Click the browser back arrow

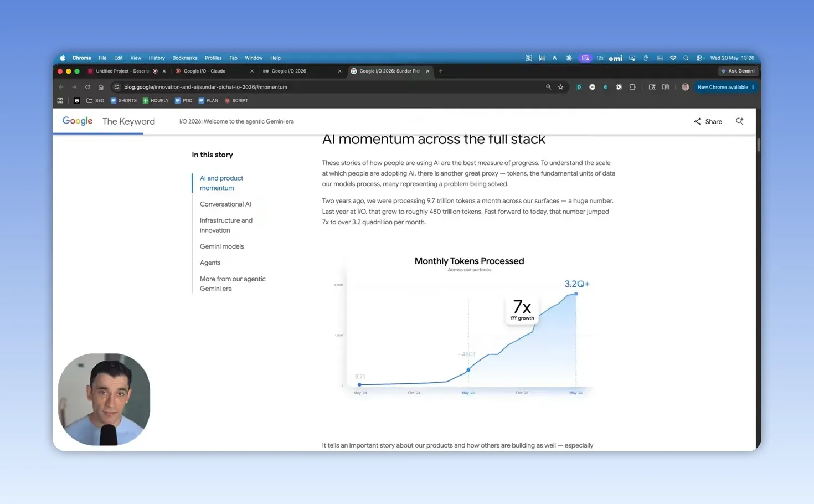tap(61, 87)
